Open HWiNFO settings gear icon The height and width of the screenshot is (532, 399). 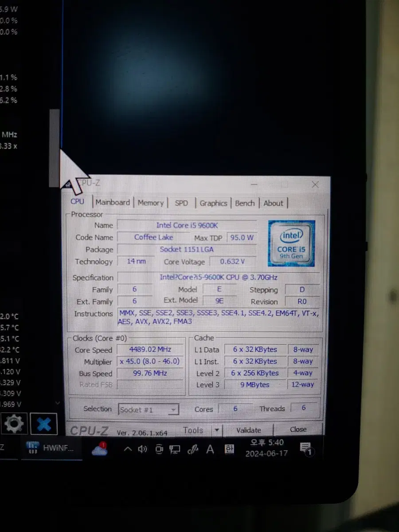(x=14, y=424)
